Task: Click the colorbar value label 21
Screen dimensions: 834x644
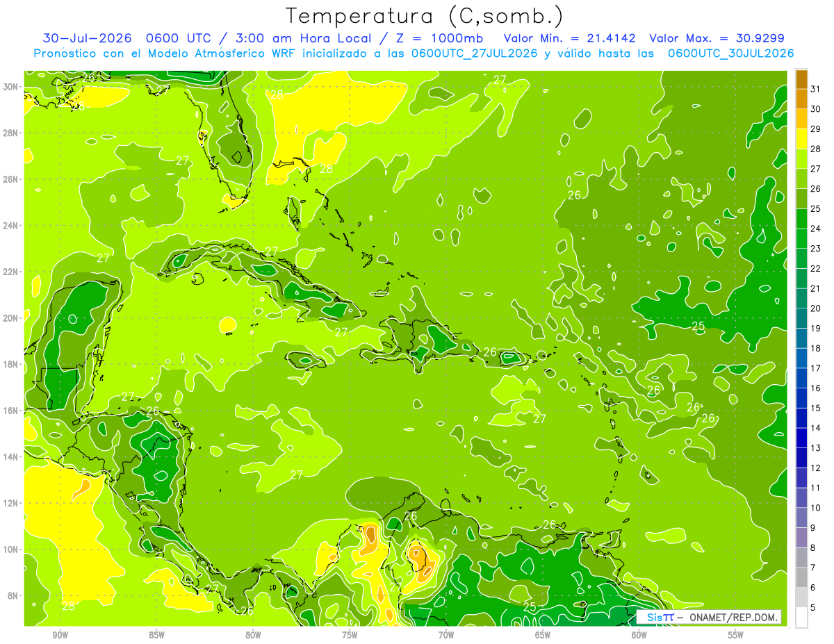Action: 816,288
